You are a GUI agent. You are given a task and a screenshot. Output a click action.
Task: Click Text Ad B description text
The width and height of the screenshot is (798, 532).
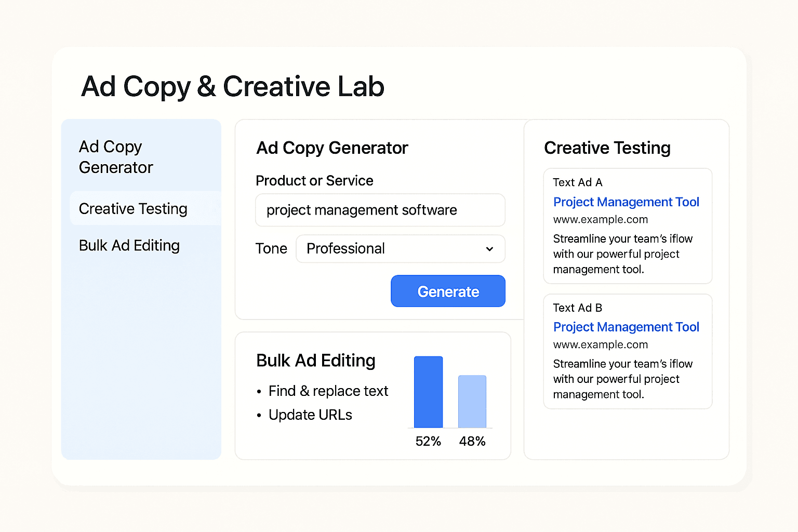622,379
